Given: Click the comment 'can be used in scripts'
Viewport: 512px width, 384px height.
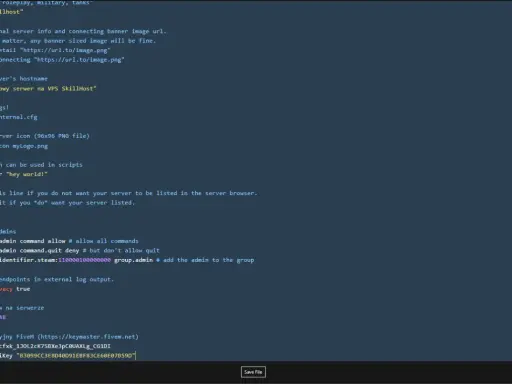Looking at the screenshot, I should coord(44,165).
